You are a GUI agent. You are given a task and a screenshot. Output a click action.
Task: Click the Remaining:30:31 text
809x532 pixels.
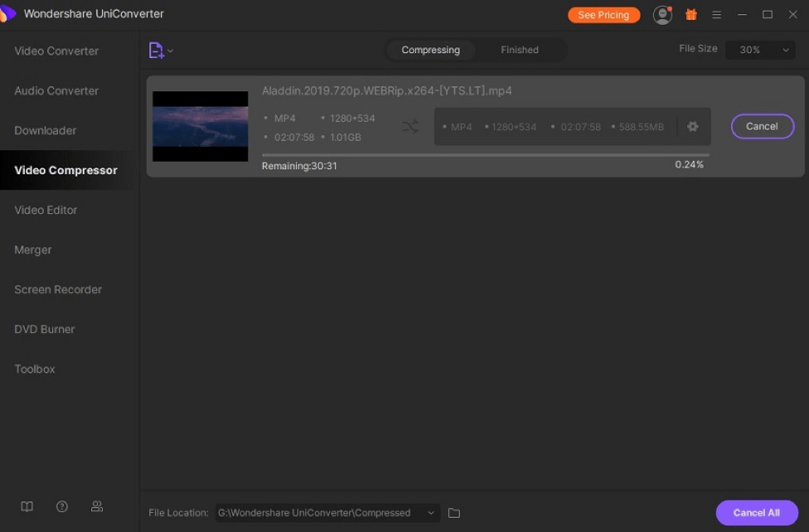pyautogui.click(x=300, y=166)
